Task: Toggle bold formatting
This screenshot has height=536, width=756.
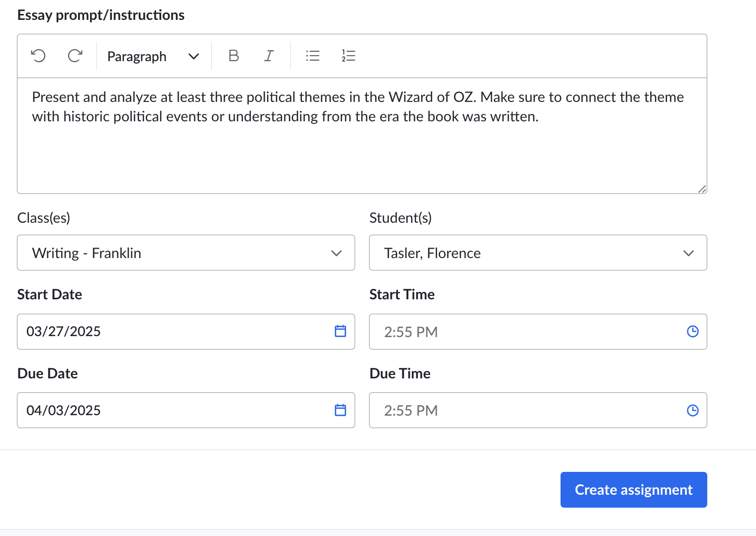Action: tap(233, 56)
